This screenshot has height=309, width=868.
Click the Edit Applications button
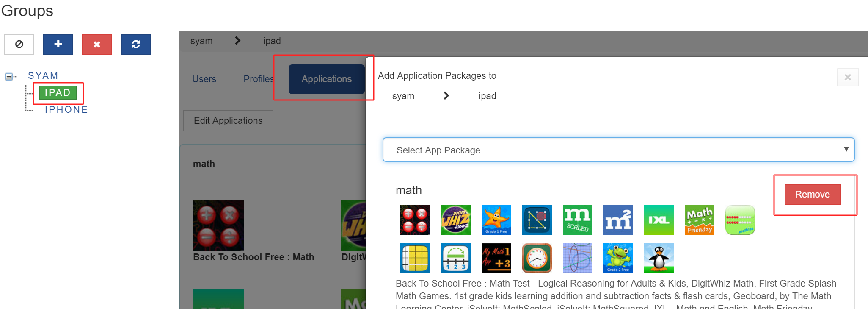coord(228,121)
